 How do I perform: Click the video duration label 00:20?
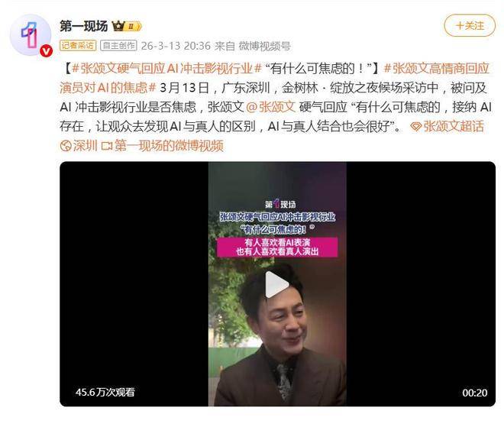pyautogui.click(x=475, y=393)
